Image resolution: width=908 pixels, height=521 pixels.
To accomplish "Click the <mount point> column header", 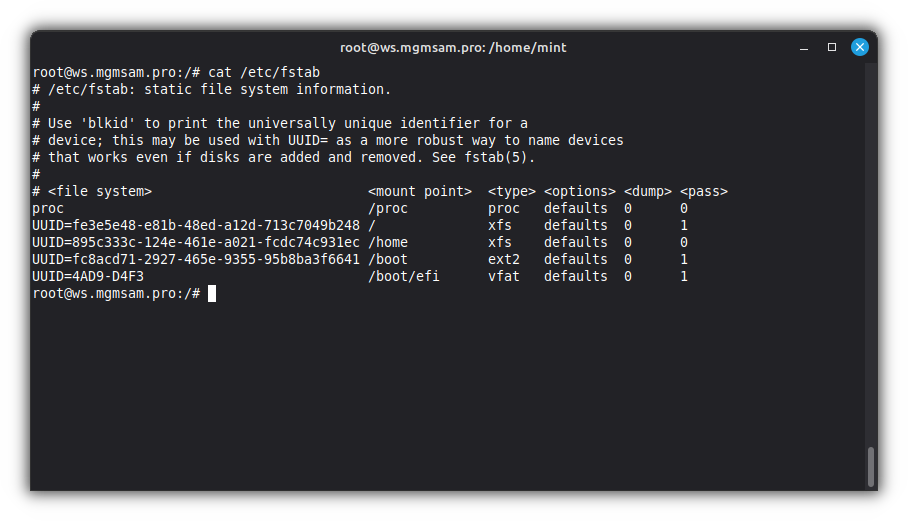I will tap(420, 191).
